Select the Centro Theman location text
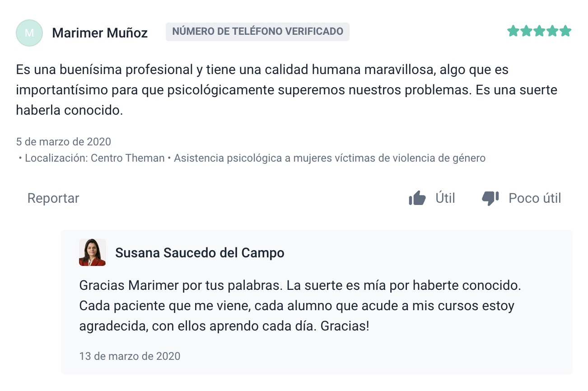 click(x=127, y=158)
